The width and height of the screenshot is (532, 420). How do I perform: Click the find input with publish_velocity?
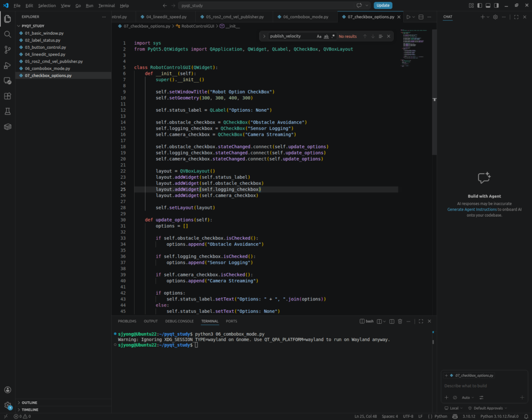pos(292,36)
